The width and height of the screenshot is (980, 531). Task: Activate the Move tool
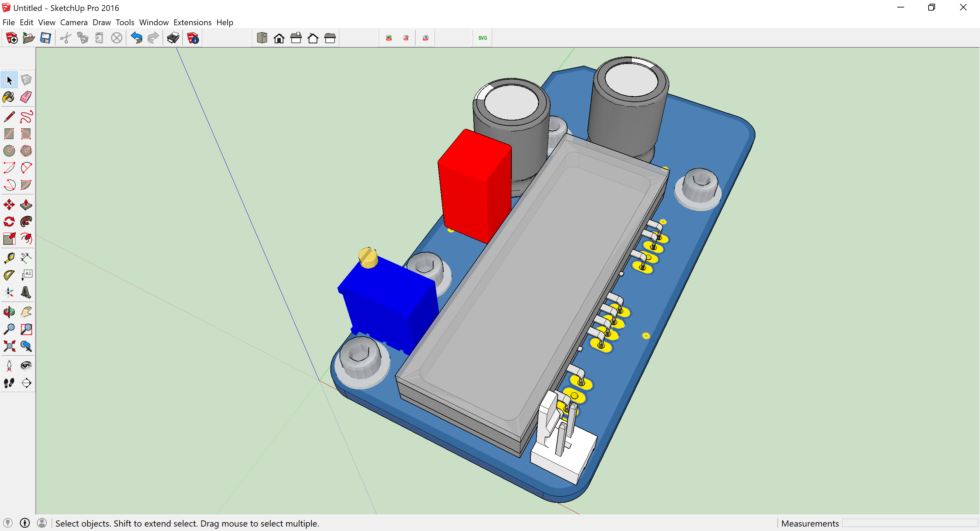click(9, 205)
